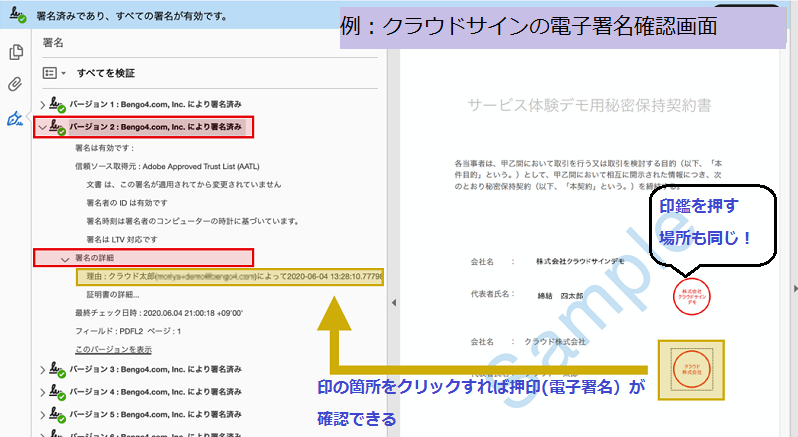Click the signature icon for バージョン 3

[x=56, y=370]
